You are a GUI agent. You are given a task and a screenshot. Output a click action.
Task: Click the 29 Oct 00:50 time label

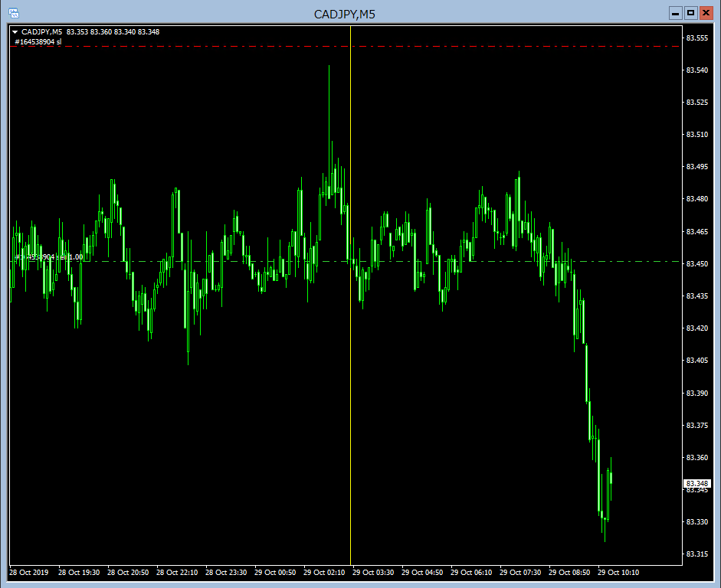pos(275,573)
